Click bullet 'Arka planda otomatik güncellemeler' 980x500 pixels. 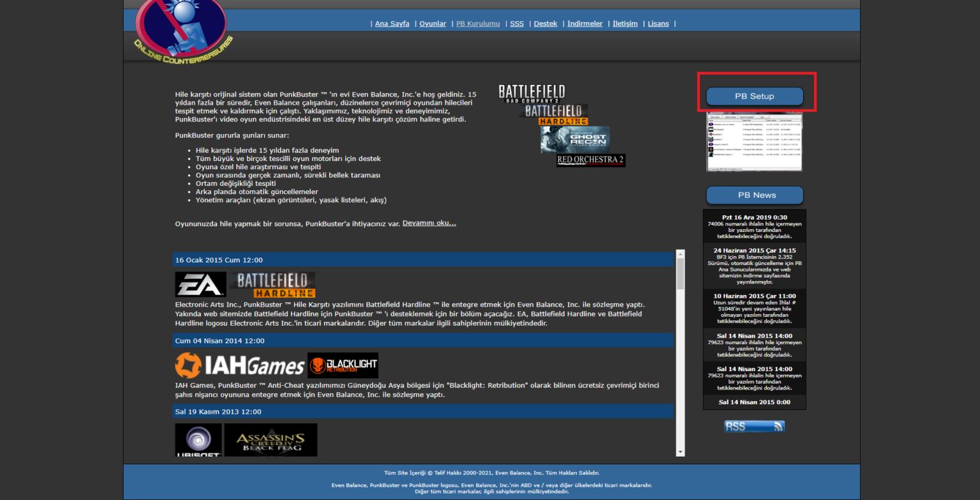pyautogui.click(x=257, y=192)
